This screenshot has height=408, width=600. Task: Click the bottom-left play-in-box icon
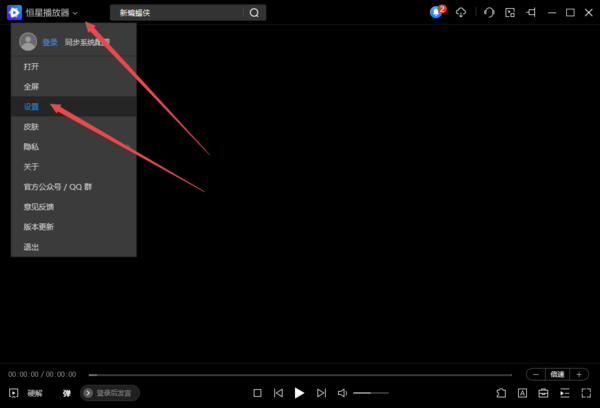[x=14, y=393]
